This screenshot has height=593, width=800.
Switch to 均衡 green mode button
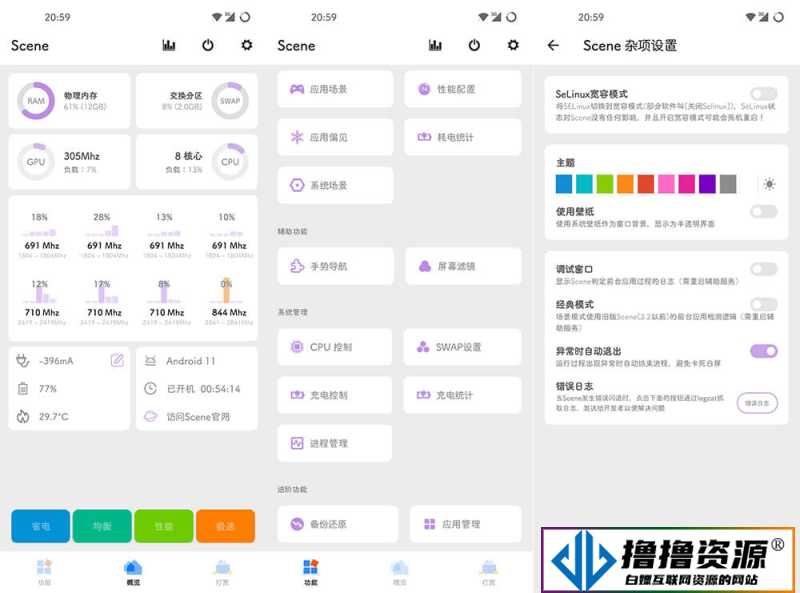pos(102,526)
